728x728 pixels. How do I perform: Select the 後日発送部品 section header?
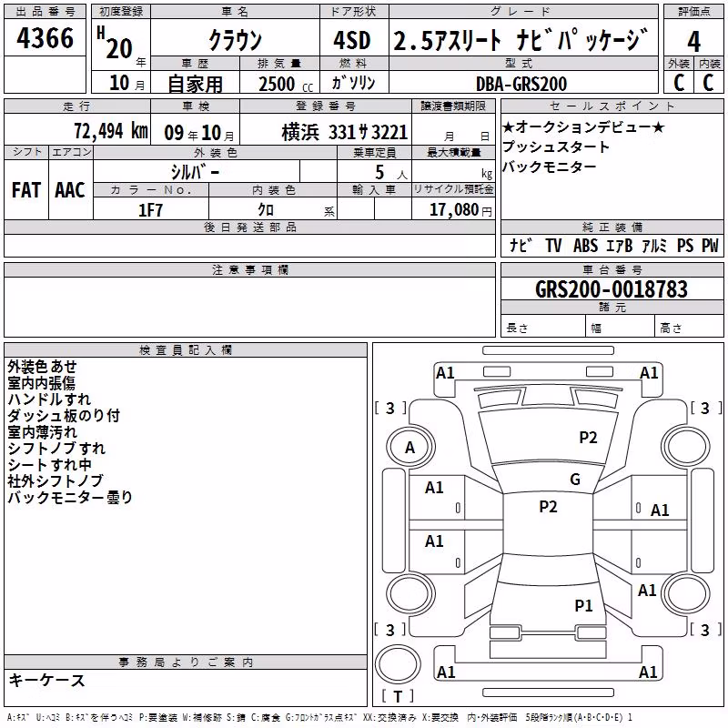pyautogui.click(x=250, y=227)
